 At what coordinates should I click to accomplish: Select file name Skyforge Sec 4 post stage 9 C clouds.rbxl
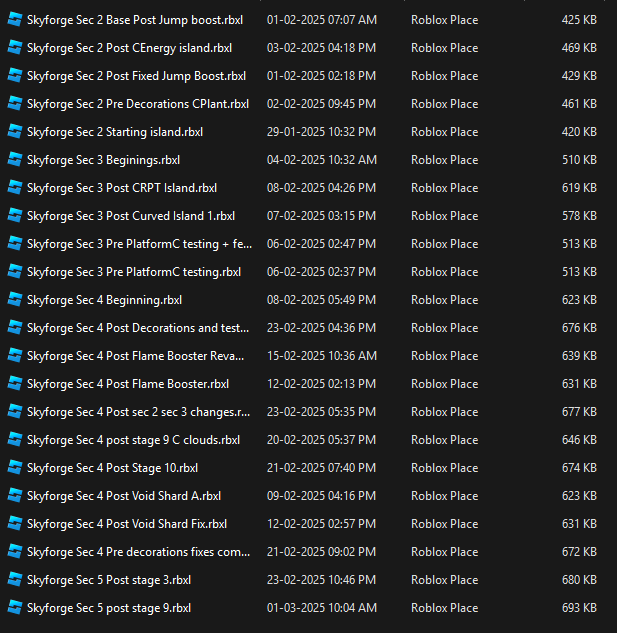tap(133, 440)
